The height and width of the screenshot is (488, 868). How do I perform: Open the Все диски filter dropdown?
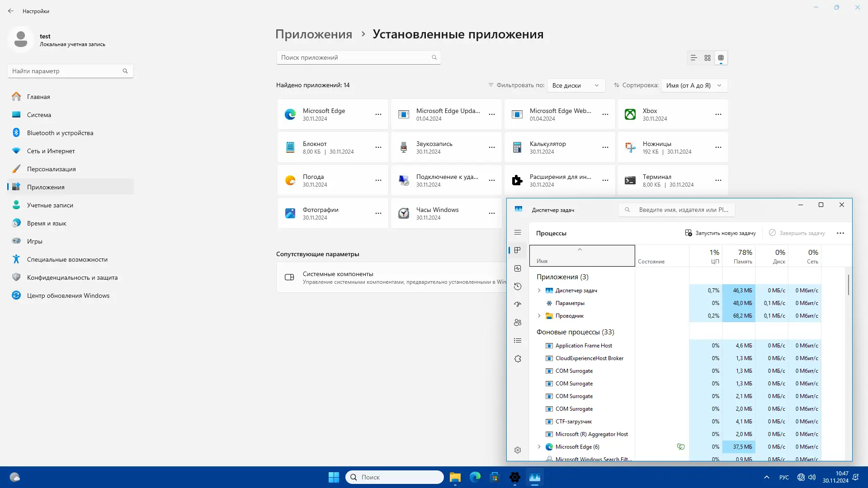point(576,85)
